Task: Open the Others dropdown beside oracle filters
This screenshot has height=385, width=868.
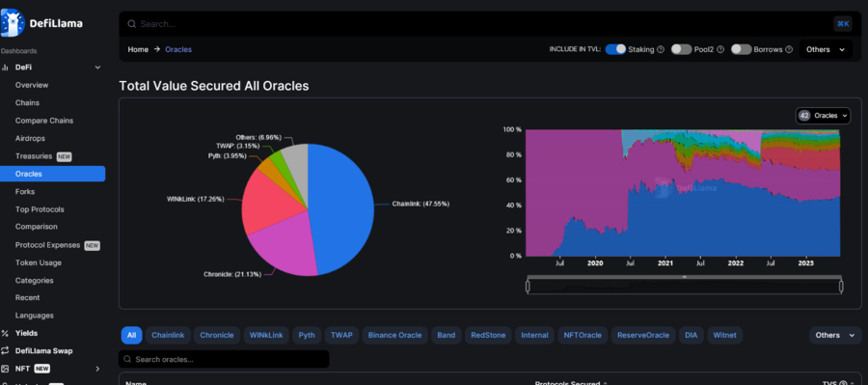Action: pyautogui.click(x=835, y=335)
